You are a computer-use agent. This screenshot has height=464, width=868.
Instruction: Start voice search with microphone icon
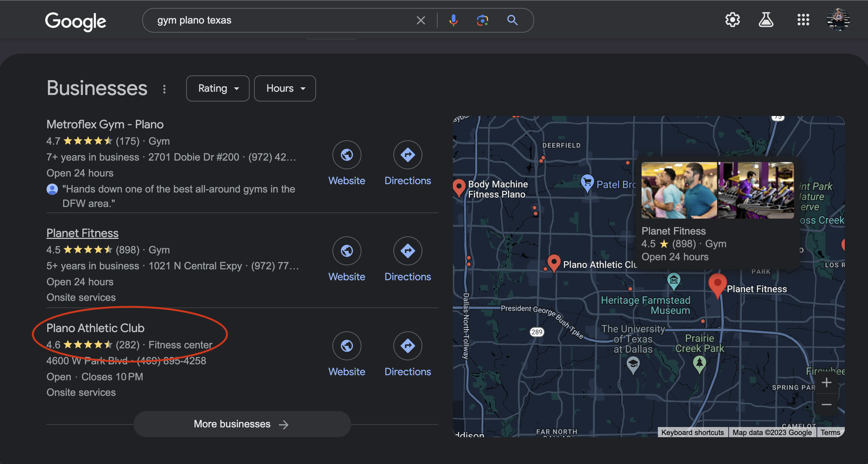pos(453,20)
